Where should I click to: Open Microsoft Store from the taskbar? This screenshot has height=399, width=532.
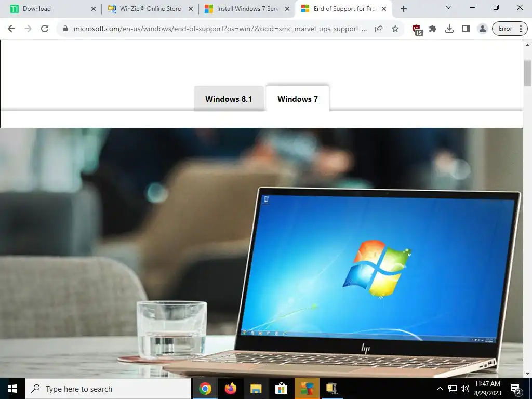coord(281,389)
